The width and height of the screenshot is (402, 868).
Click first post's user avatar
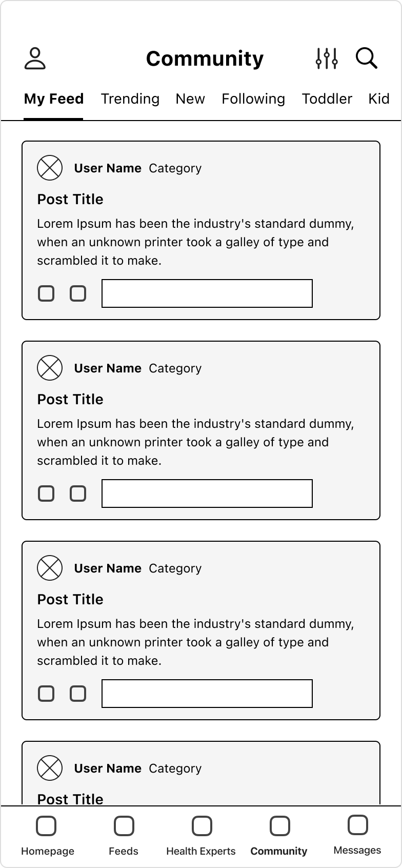tap(50, 168)
